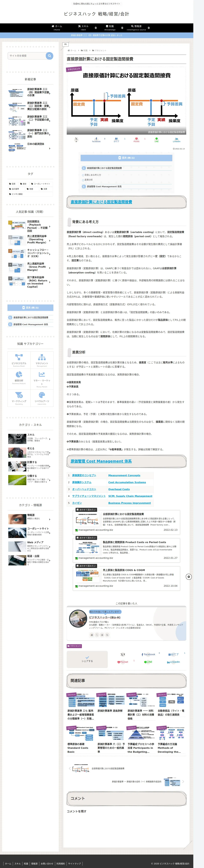Click the author's RSS icon in the profile box
Viewport: 204px width, 868px height.
pyautogui.click(x=107, y=635)
